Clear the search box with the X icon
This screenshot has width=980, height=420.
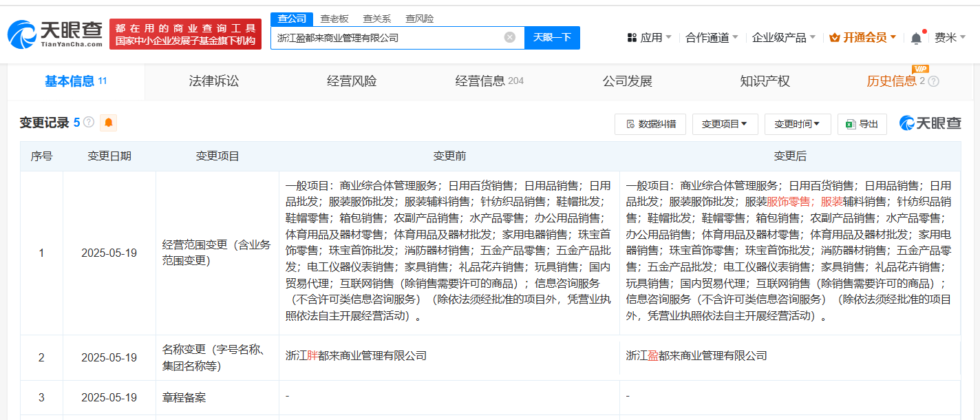coord(509,38)
